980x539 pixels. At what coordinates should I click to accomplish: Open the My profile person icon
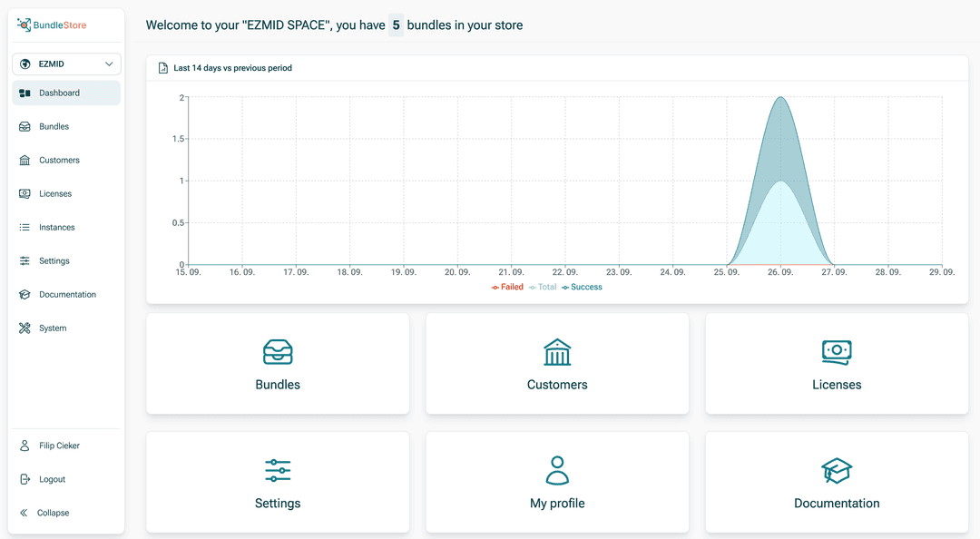tap(557, 470)
